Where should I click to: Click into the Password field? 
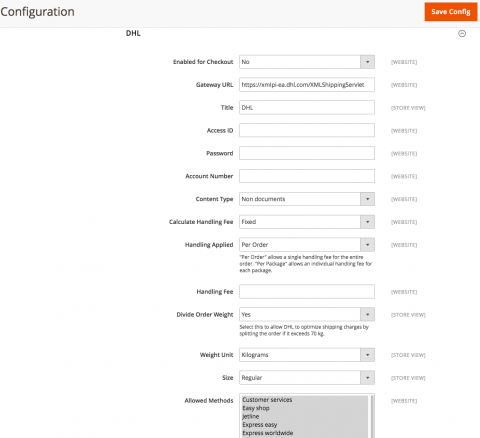307,153
